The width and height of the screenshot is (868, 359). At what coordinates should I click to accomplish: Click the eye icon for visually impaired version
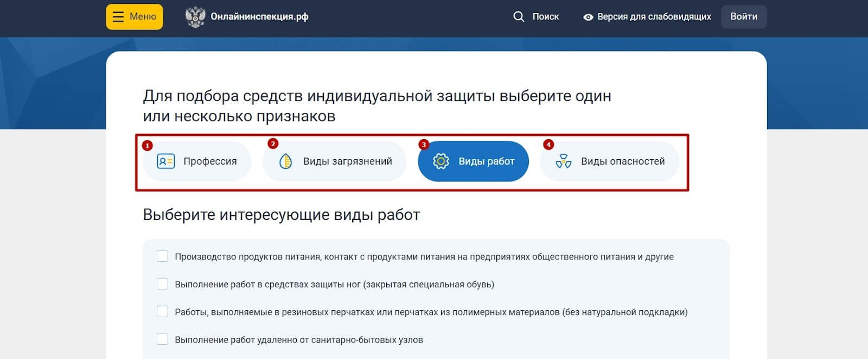pos(588,17)
